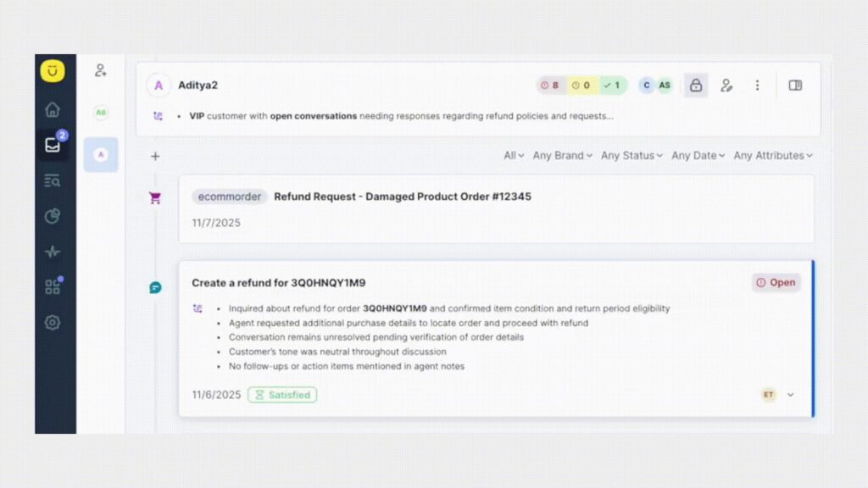Select the AG contact avatar tab
Screen dimensions: 868x488
[x=101, y=112]
